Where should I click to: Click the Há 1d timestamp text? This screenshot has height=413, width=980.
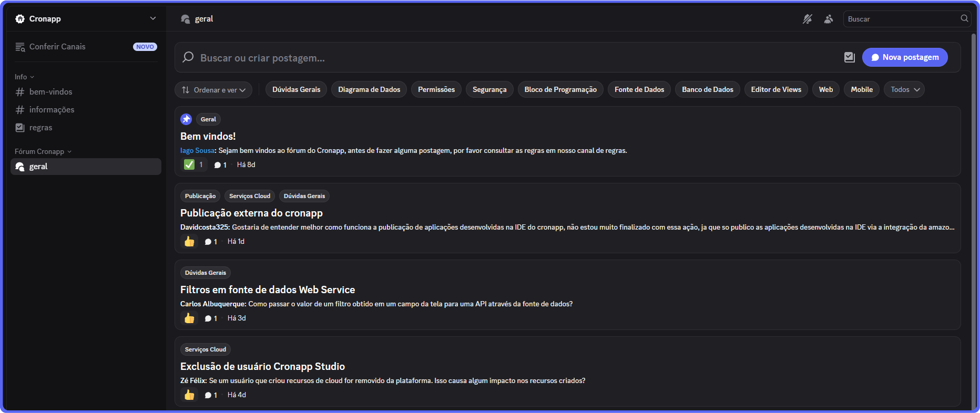tap(236, 241)
